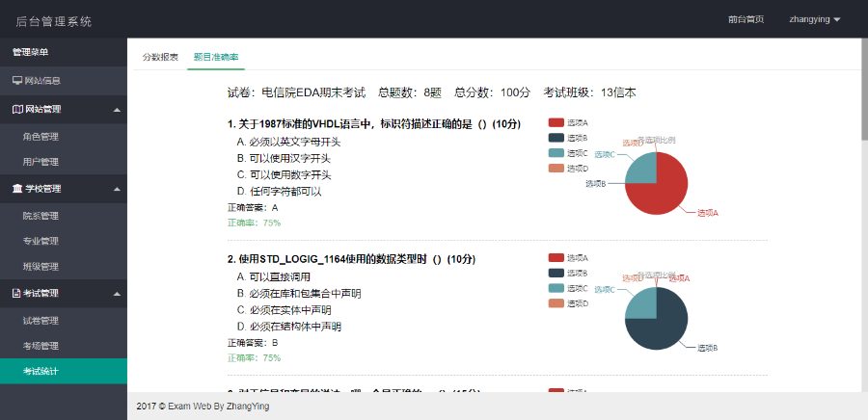
Task: Toggle 选项B legend swatch in question 2 chart
Action: click(556, 273)
